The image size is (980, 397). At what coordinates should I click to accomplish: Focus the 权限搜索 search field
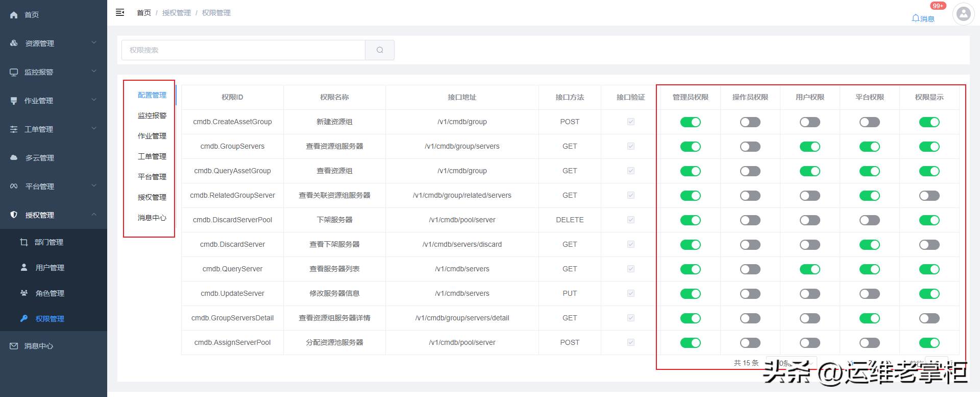[243, 50]
